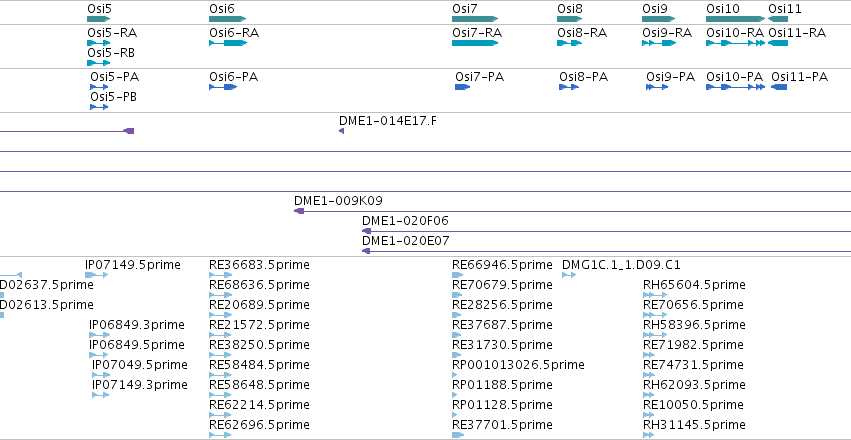The image size is (851, 440).
Task: Click EST RE70656.5prime
Action: pyautogui.click(x=655, y=315)
